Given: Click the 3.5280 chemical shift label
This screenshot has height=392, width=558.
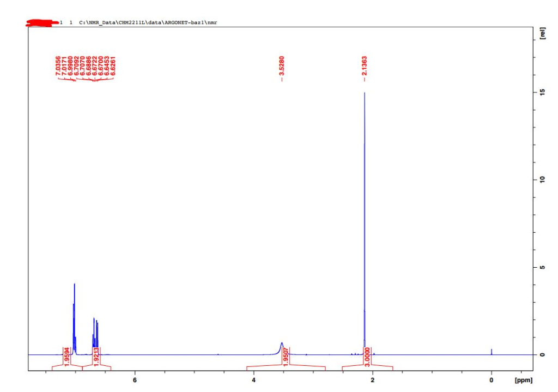Looking at the screenshot, I should 282,65.
